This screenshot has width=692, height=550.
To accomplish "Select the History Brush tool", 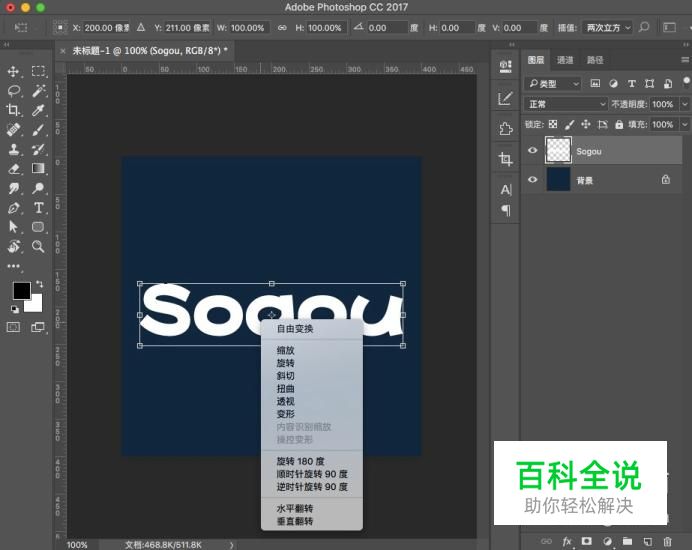I will click(x=38, y=149).
